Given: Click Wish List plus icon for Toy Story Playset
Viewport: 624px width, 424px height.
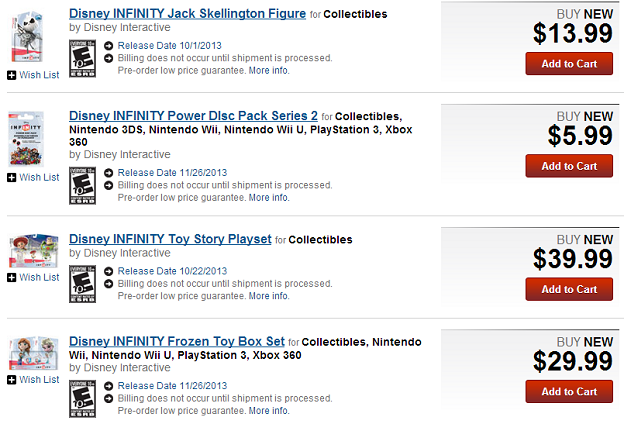Looking at the screenshot, I should coord(12,277).
